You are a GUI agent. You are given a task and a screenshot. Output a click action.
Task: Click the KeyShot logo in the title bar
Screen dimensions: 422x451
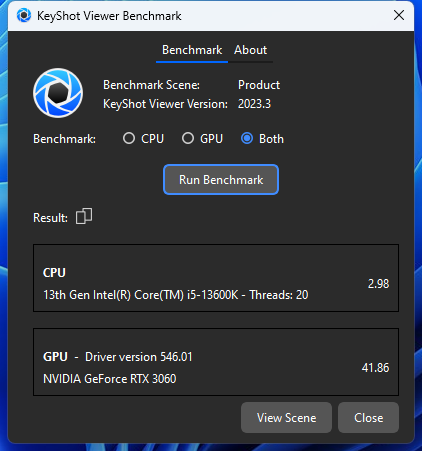point(24,16)
